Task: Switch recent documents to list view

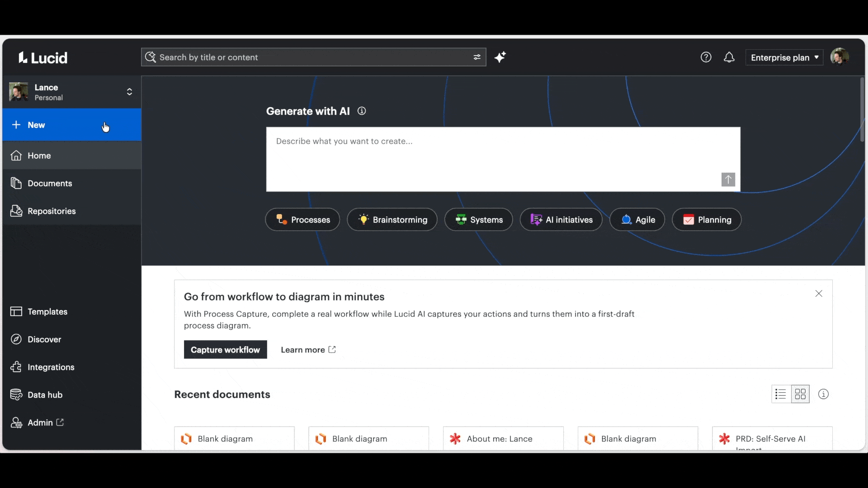Action: [x=781, y=394]
